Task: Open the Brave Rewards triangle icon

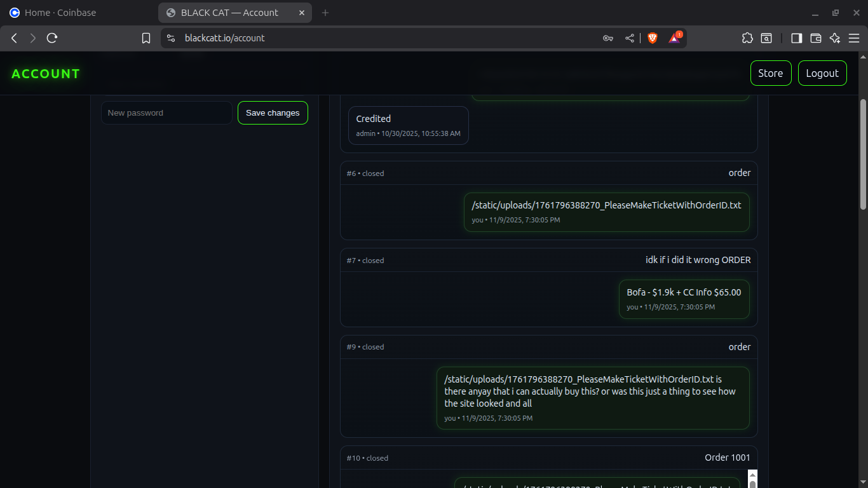Action: pos(674,38)
